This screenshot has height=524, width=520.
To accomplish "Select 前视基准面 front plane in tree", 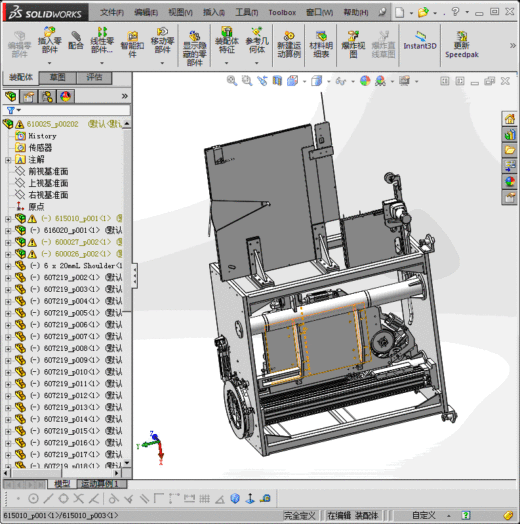I will click(x=48, y=171).
